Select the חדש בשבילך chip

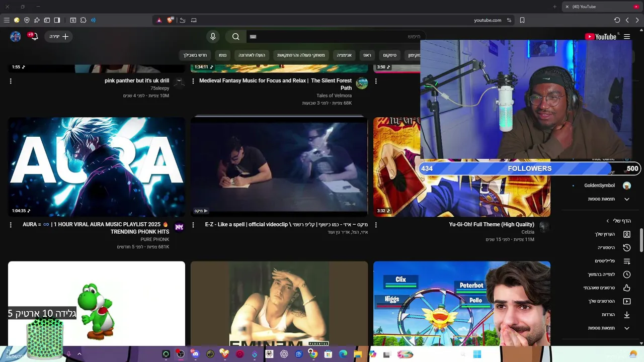point(195,55)
